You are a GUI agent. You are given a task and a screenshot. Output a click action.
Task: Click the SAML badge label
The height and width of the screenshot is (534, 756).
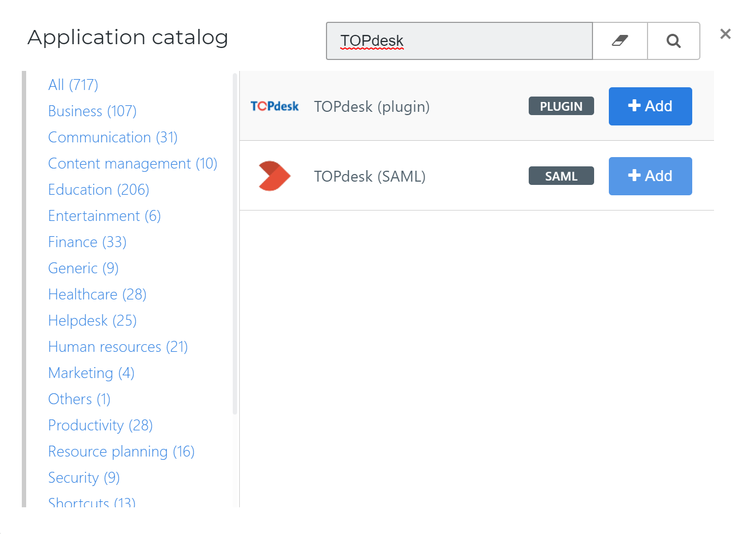pos(561,176)
